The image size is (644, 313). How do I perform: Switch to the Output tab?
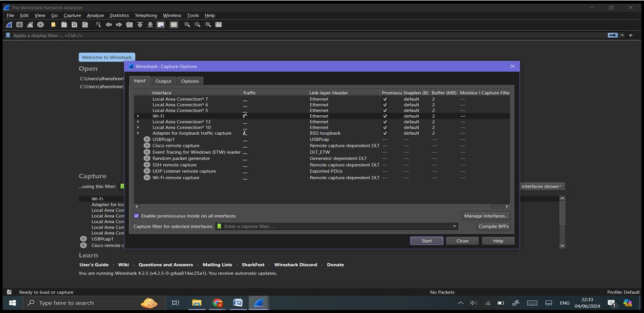click(x=163, y=80)
